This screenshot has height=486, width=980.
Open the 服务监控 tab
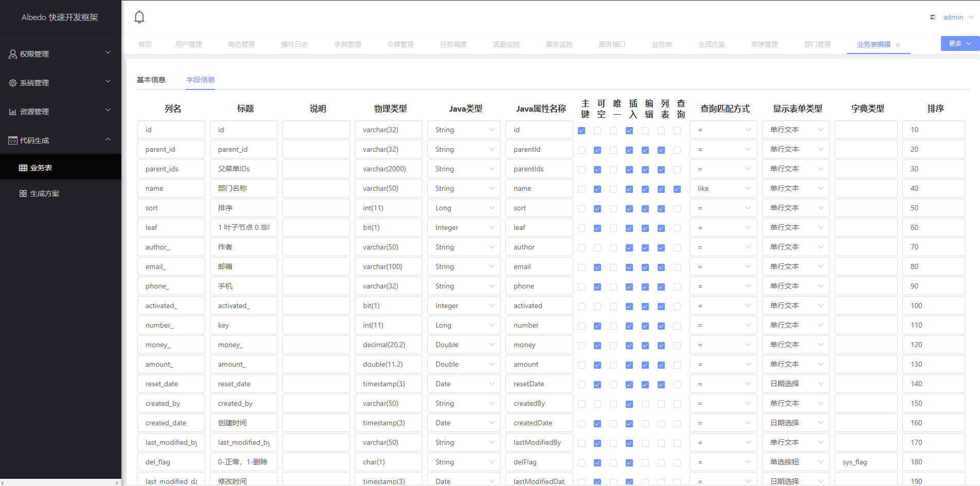559,44
